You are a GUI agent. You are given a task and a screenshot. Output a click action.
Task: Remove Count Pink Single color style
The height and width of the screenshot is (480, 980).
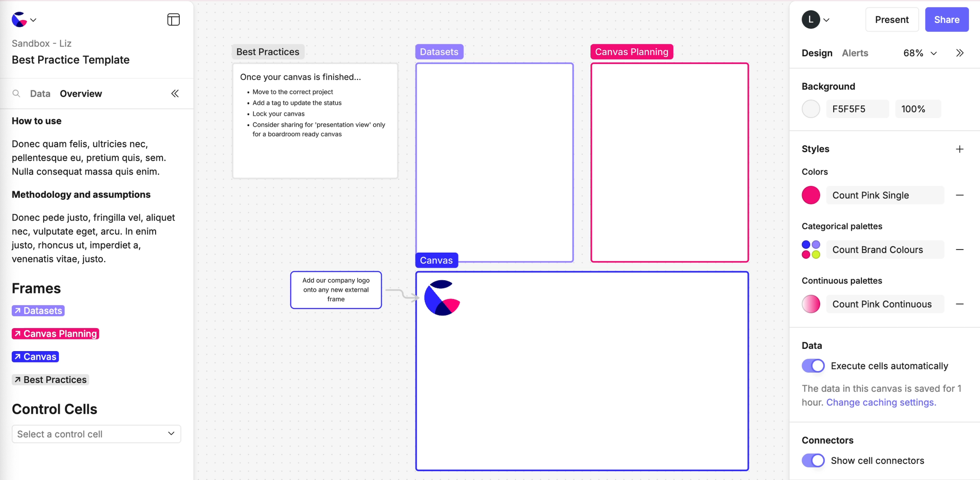click(x=960, y=195)
